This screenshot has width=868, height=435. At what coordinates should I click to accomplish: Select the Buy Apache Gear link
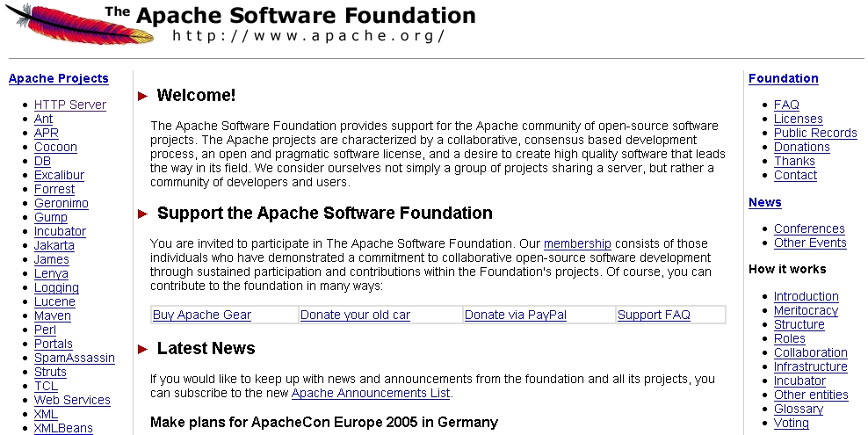pyautogui.click(x=202, y=315)
